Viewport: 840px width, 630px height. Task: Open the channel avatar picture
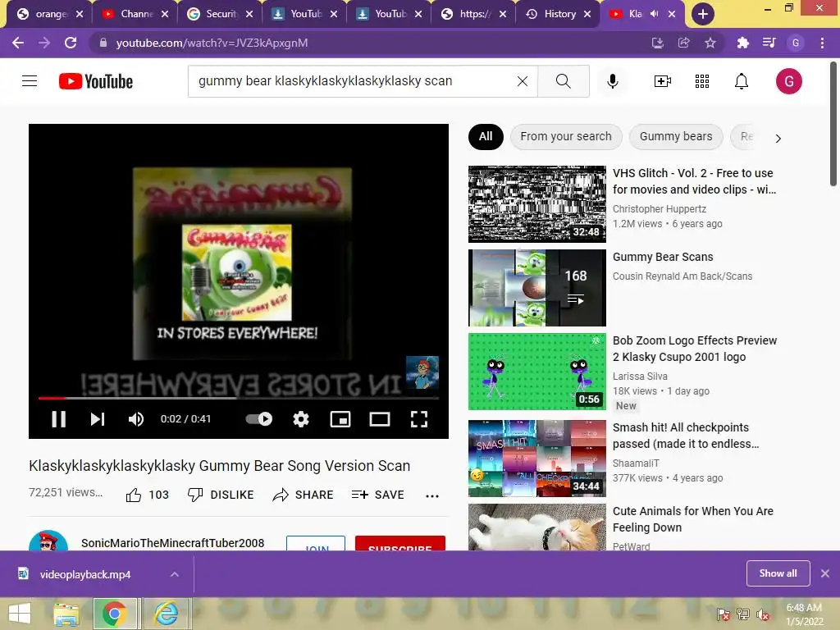pos(48,541)
